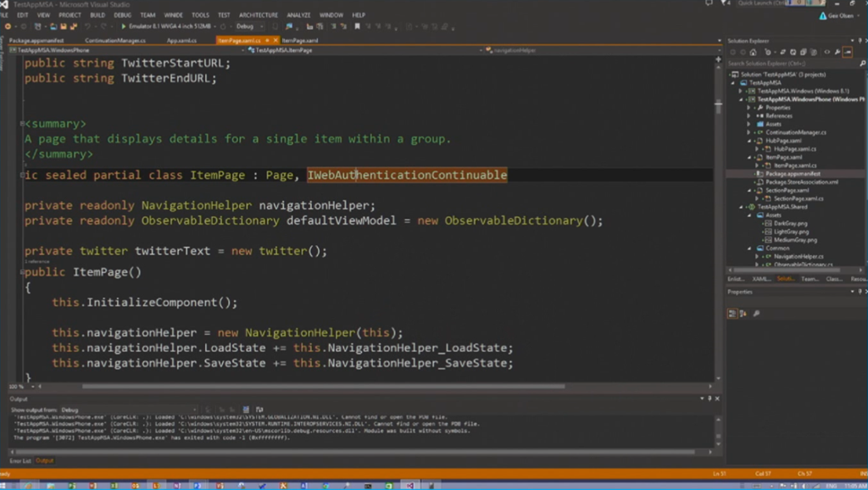
Task: Collapse the TestAppMSA.Shared project node
Action: (x=741, y=207)
